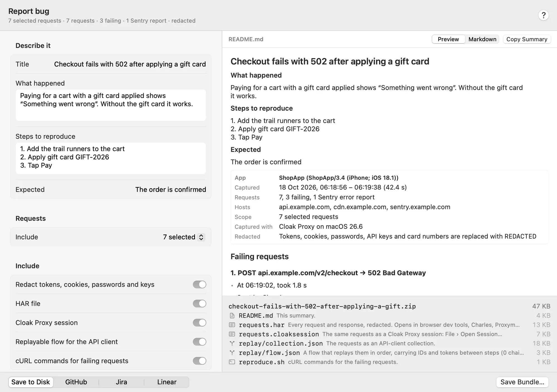
Task: Click the Copy Summary button
Action: click(x=527, y=39)
